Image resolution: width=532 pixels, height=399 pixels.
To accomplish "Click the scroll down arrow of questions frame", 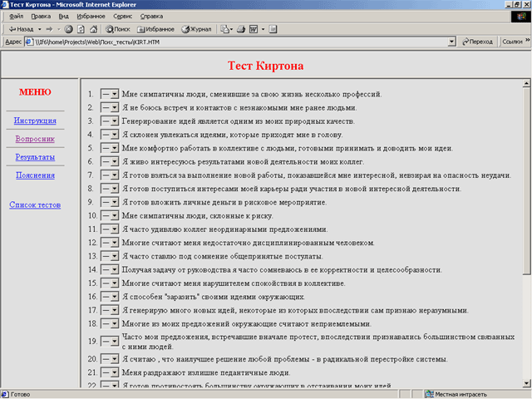I will [x=526, y=383].
